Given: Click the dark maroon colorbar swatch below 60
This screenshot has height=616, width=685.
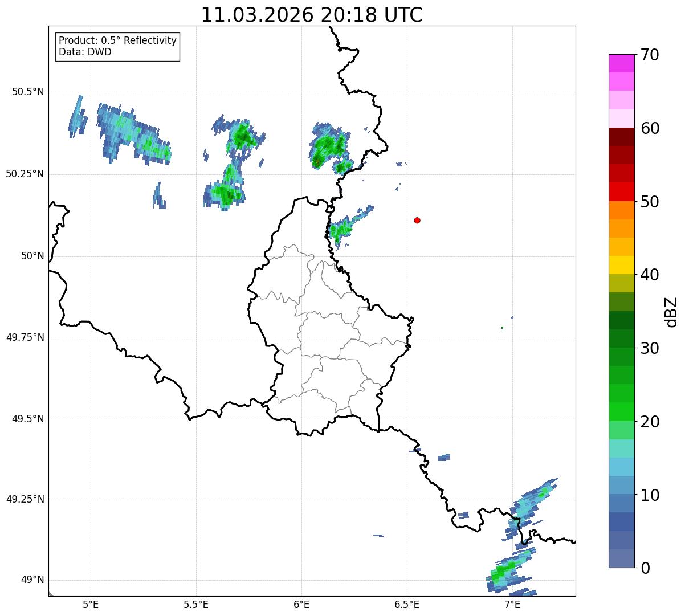Looking at the screenshot, I should tap(621, 137).
